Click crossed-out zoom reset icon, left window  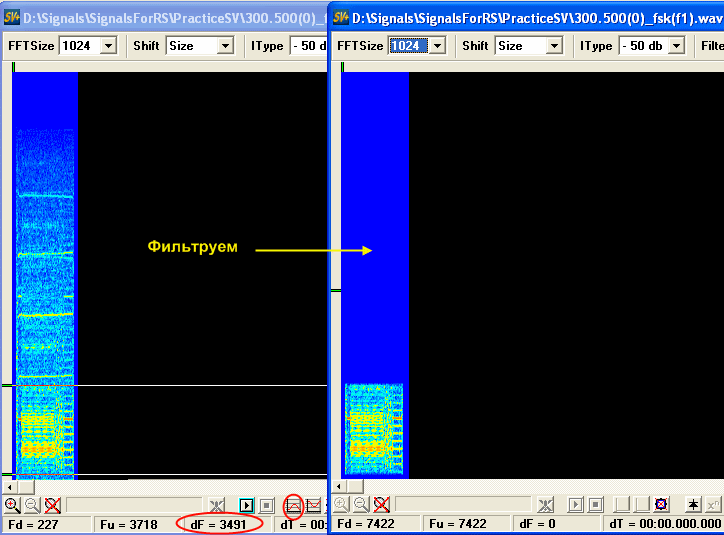(52, 505)
